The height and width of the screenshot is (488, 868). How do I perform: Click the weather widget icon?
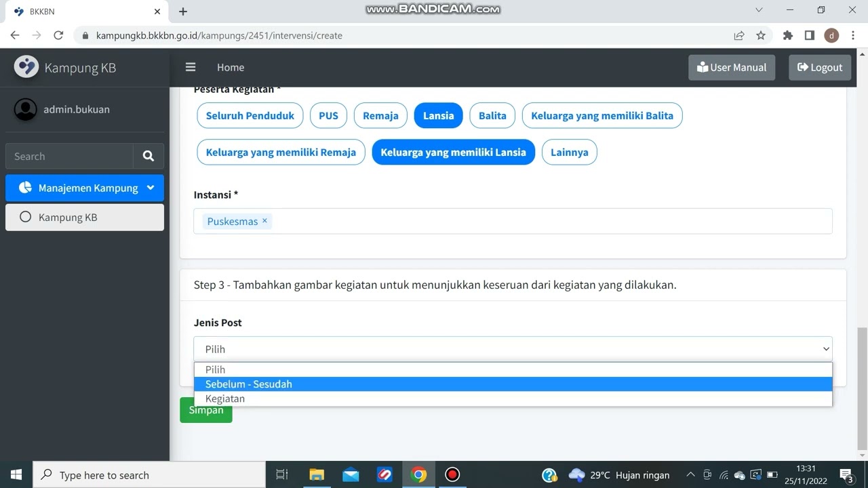pyautogui.click(x=576, y=475)
